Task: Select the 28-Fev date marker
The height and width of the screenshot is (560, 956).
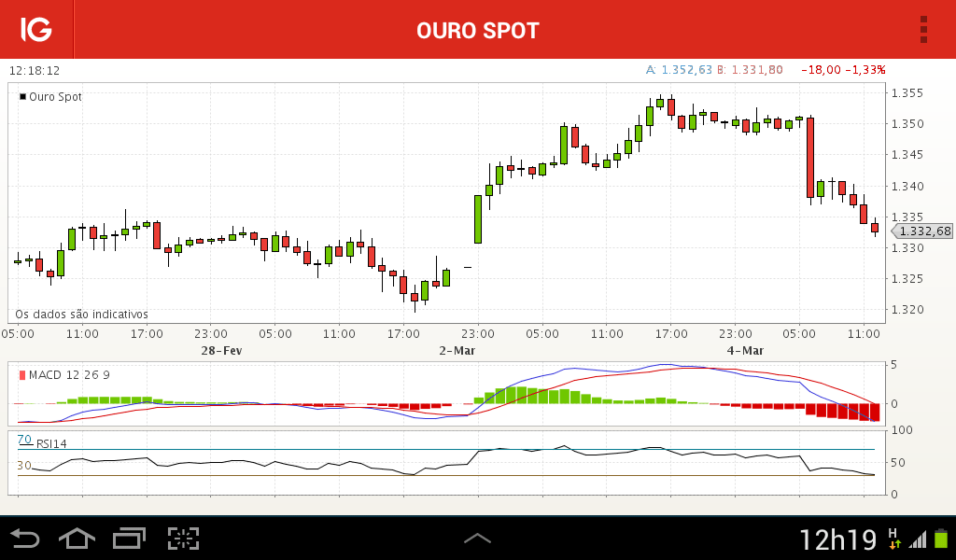Action: (221, 350)
